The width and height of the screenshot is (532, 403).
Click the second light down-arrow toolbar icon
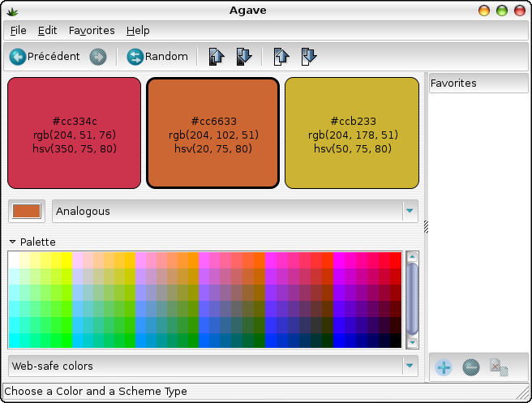pos(309,57)
